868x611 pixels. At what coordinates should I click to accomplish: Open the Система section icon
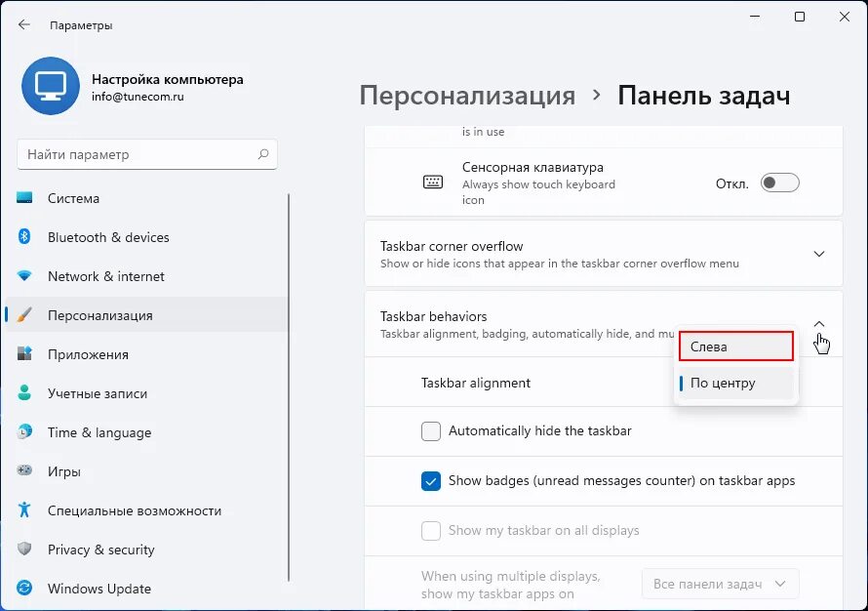click(x=24, y=198)
